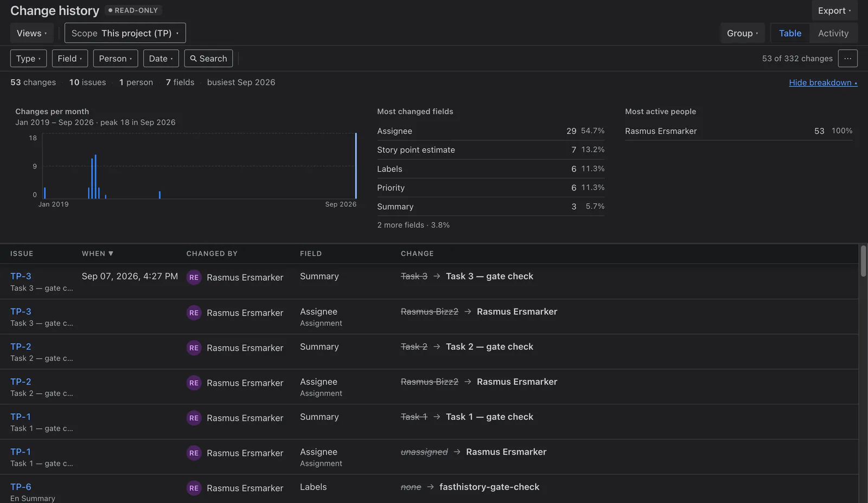Switch to the Activity tab
The height and width of the screenshot is (503, 868).
tap(833, 33)
